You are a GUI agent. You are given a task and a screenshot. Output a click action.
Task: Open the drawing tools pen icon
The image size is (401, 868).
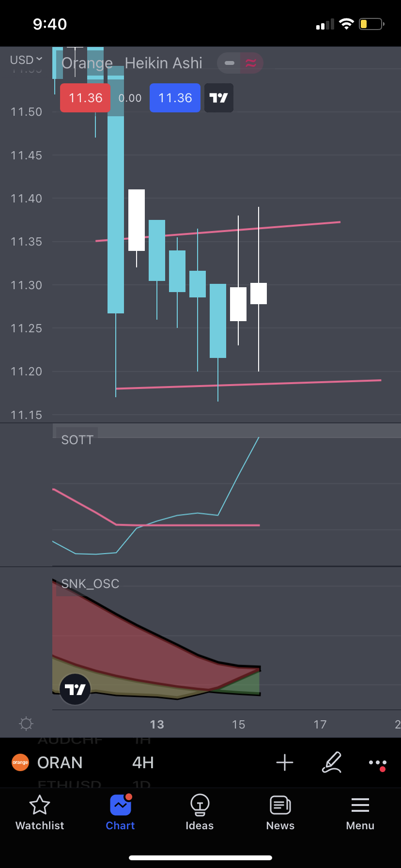click(332, 762)
